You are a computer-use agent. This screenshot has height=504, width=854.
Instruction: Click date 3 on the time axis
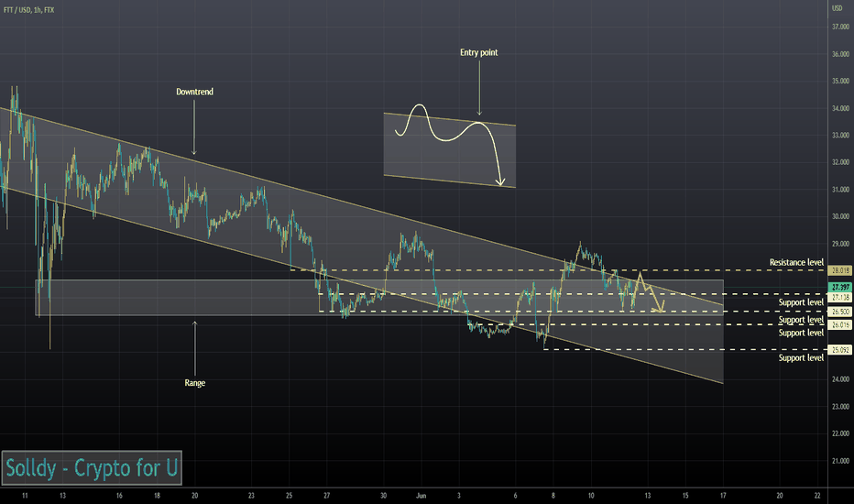(x=458, y=496)
